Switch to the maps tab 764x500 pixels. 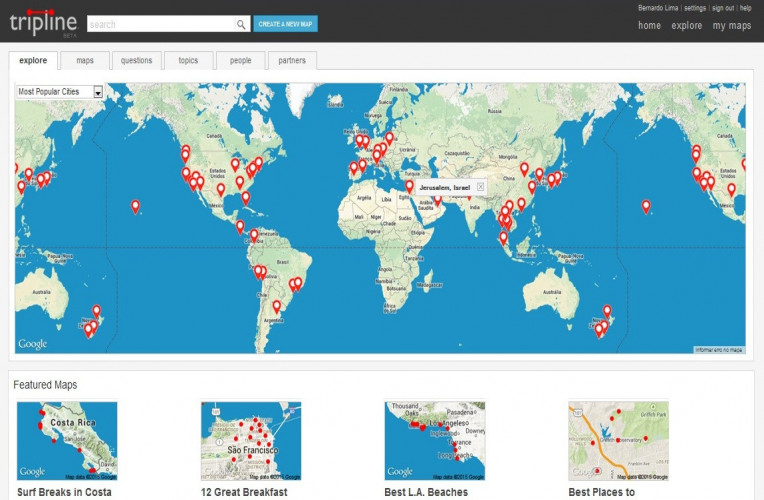point(85,60)
